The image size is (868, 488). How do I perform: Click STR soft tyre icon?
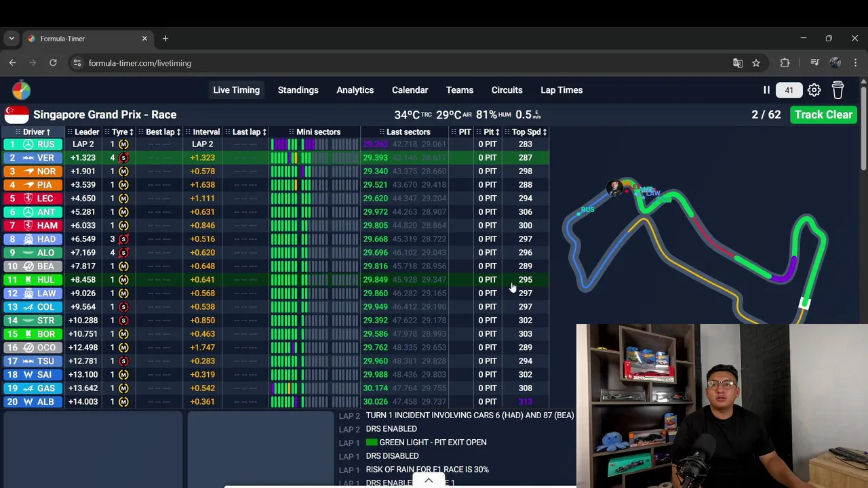click(123, 321)
